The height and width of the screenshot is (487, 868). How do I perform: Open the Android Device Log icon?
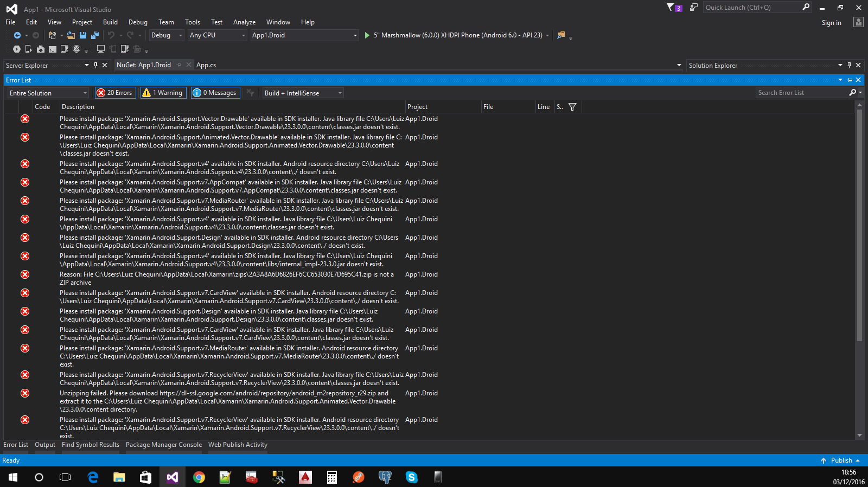click(x=65, y=49)
